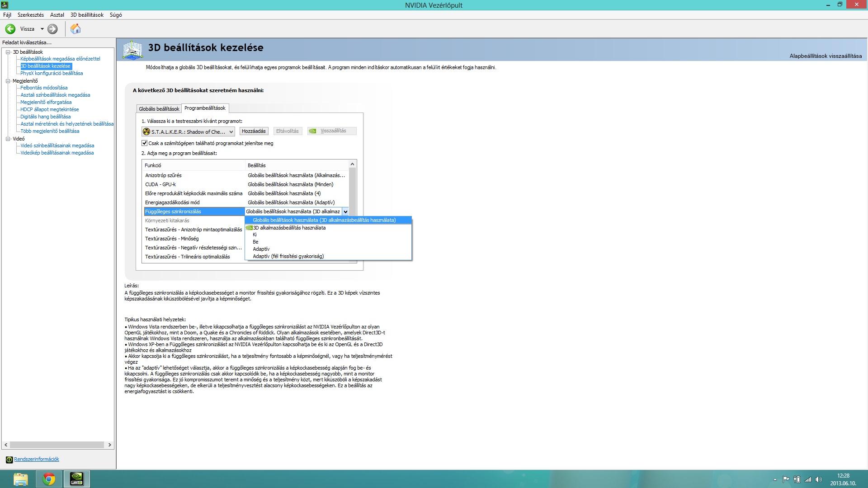Click the volume icon in system tray
This screenshot has height=488, width=868.
click(x=819, y=479)
